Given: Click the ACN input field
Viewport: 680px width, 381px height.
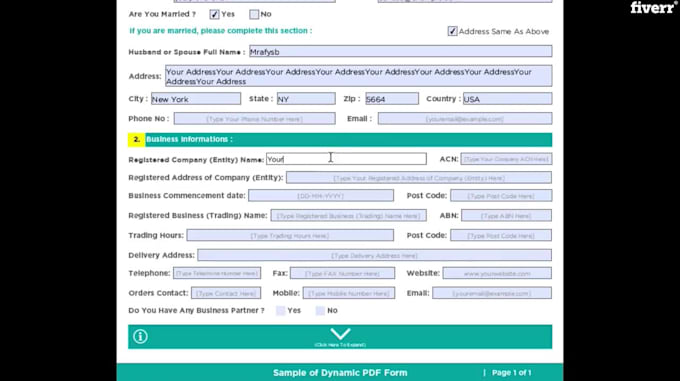Looking at the screenshot, I should tap(506, 159).
